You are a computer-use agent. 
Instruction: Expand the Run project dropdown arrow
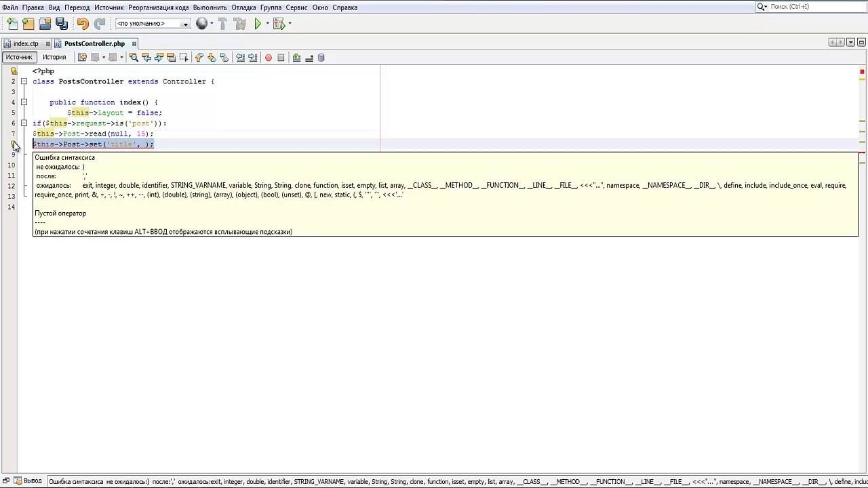click(267, 24)
